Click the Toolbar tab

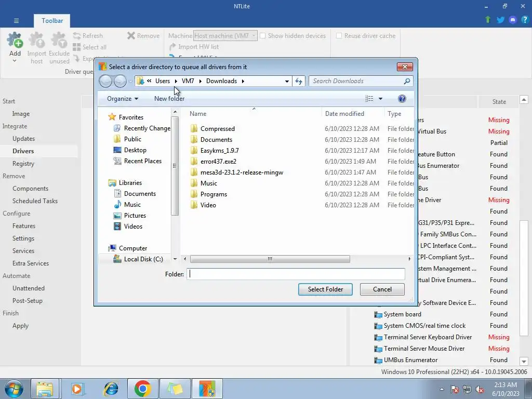pyautogui.click(x=52, y=21)
